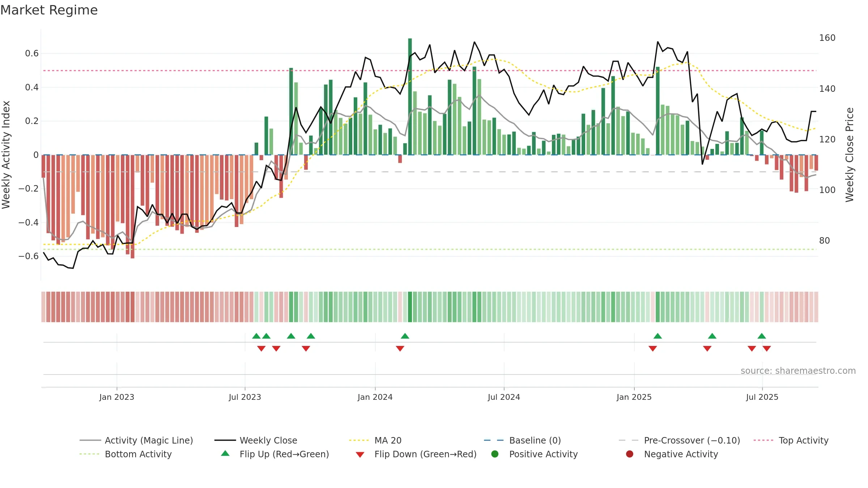Click the −0.2 tick on the activity axis
Viewport: 868px width, 488px height.
[29, 188]
